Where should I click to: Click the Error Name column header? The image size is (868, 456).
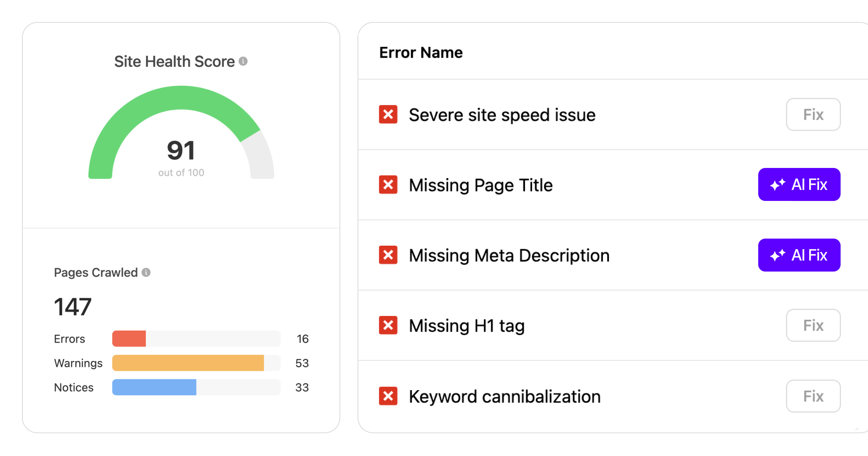[421, 53]
